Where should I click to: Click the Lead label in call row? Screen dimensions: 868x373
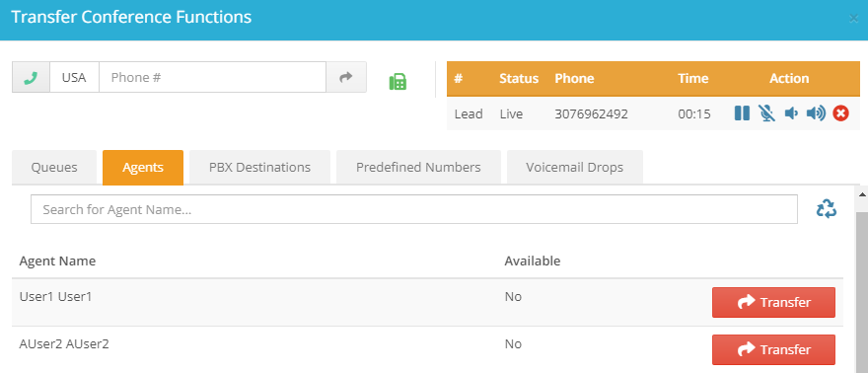click(x=469, y=114)
